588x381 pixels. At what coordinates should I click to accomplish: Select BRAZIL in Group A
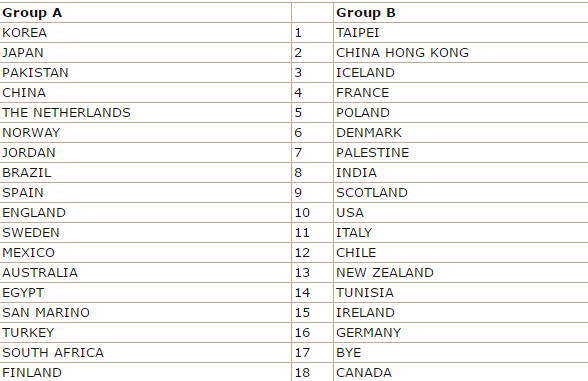click(x=146, y=172)
